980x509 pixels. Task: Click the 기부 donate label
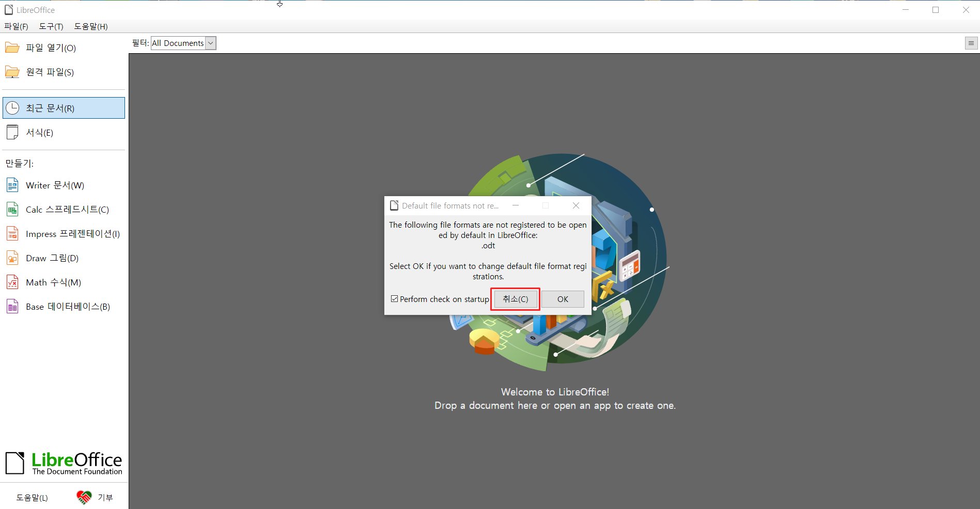coord(105,498)
